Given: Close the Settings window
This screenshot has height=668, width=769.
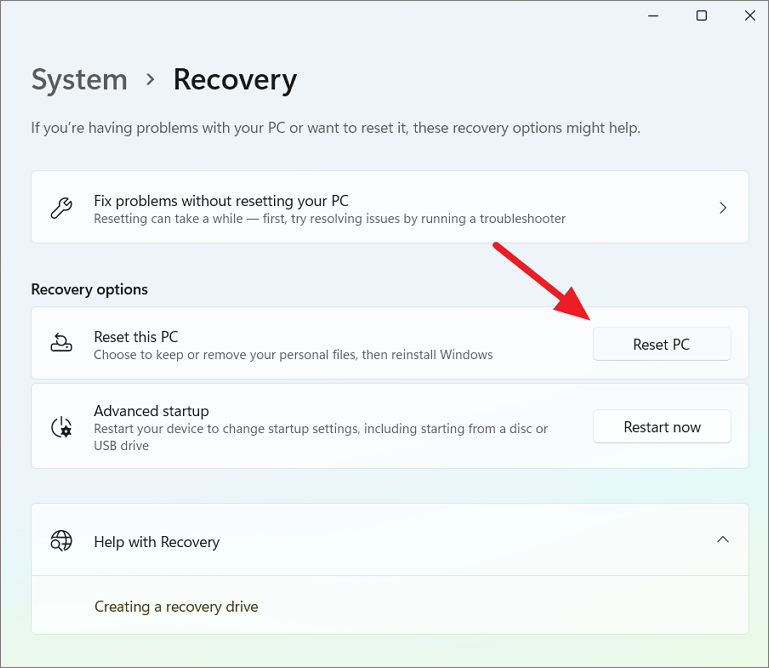Looking at the screenshot, I should click(750, 16).
